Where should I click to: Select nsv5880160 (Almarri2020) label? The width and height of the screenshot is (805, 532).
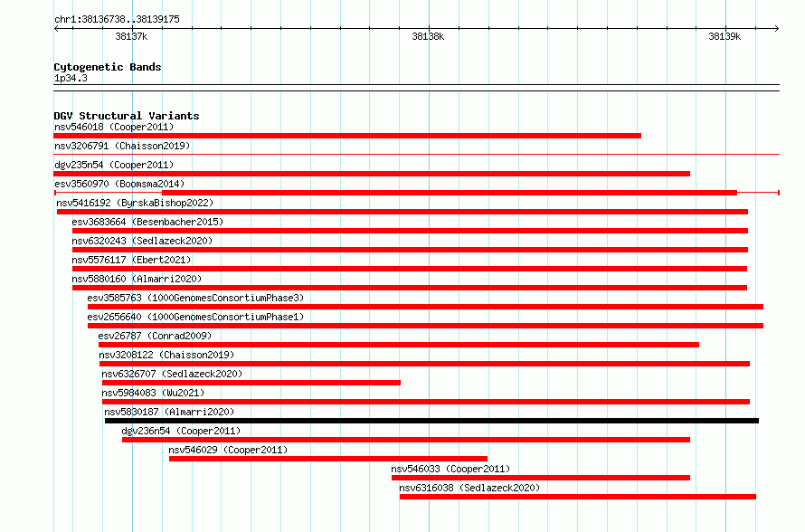pos(137,279)
